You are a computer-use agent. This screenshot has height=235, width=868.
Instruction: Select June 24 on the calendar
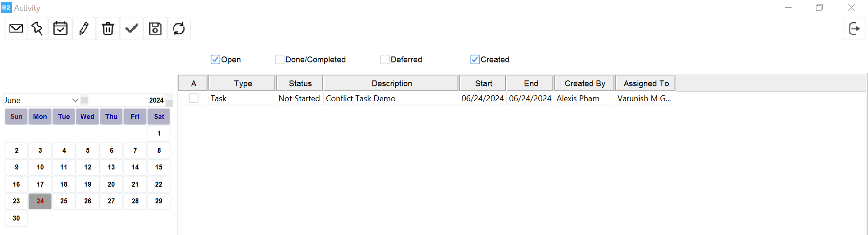(40, 201)
